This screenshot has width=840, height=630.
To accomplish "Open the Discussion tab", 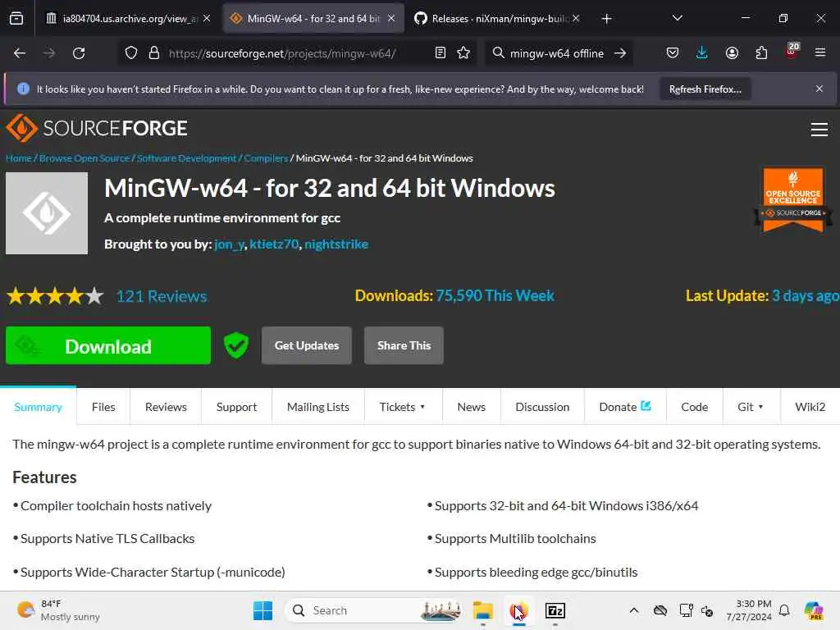I will pyautogui.click(x=542, y=407).
